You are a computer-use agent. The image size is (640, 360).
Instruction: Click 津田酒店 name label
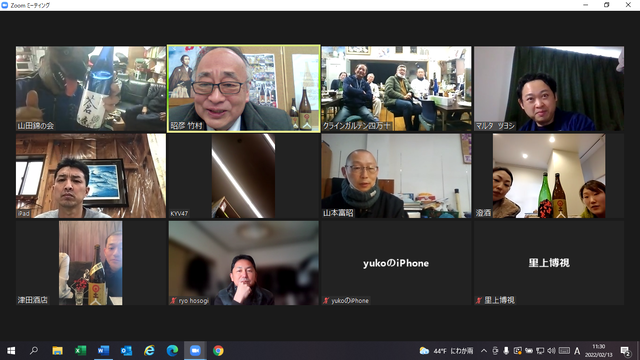[33, 300]
